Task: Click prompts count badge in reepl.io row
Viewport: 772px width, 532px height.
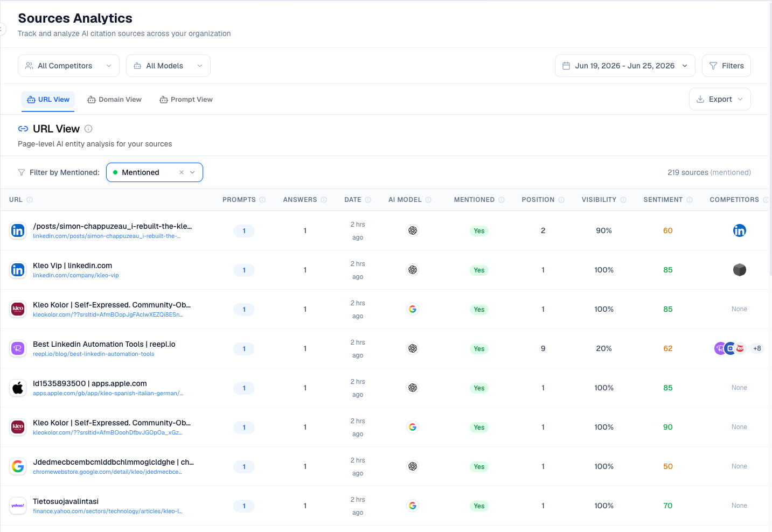Action: (x=244, y=349)
